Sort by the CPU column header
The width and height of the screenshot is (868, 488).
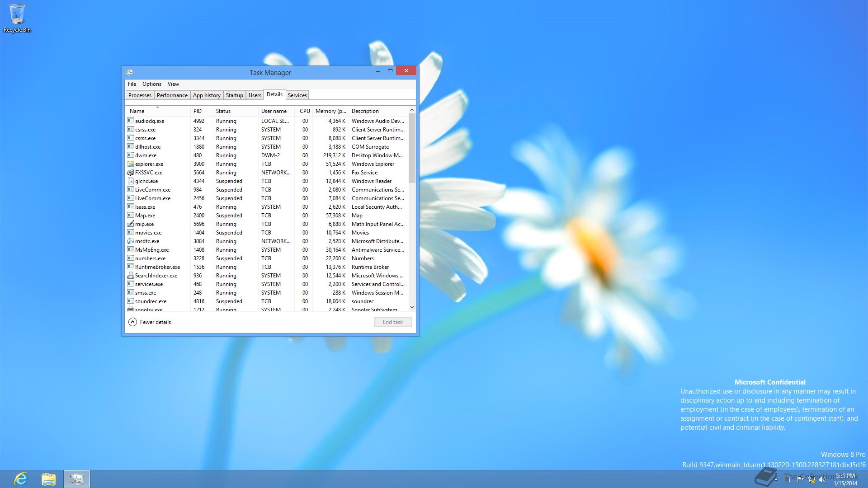pyautogui.click(x=304, y=111)
